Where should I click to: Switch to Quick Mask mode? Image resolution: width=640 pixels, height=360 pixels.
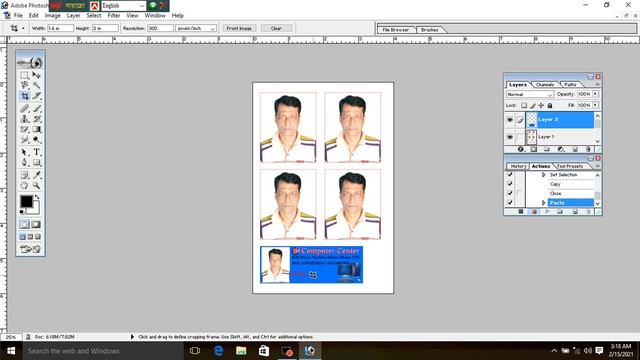point(36,224)
